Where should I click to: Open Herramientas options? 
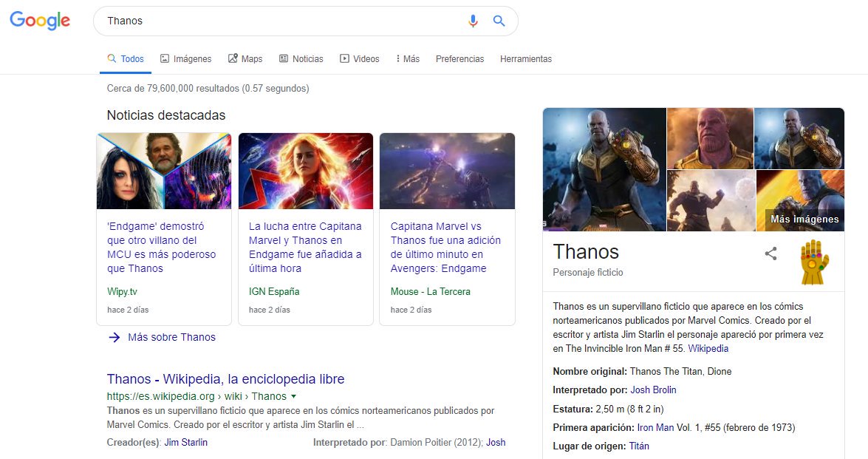[x=526, y=58]
